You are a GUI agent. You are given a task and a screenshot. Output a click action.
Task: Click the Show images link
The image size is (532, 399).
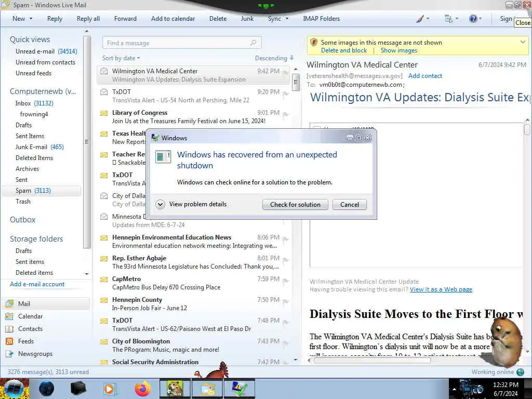tap(399, 50)
